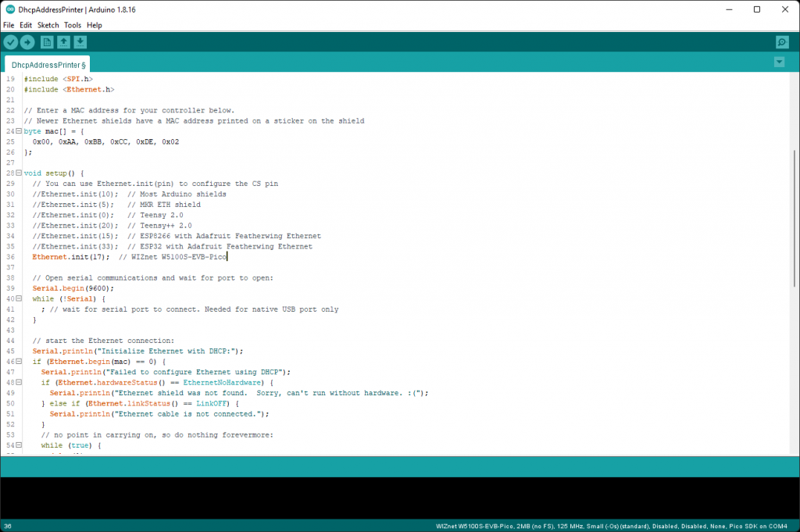This screenshot has height=532, width=800.
Task: Click the //Ethernet.init(33) ESP32 comment line
Action: tap(173, 246)
